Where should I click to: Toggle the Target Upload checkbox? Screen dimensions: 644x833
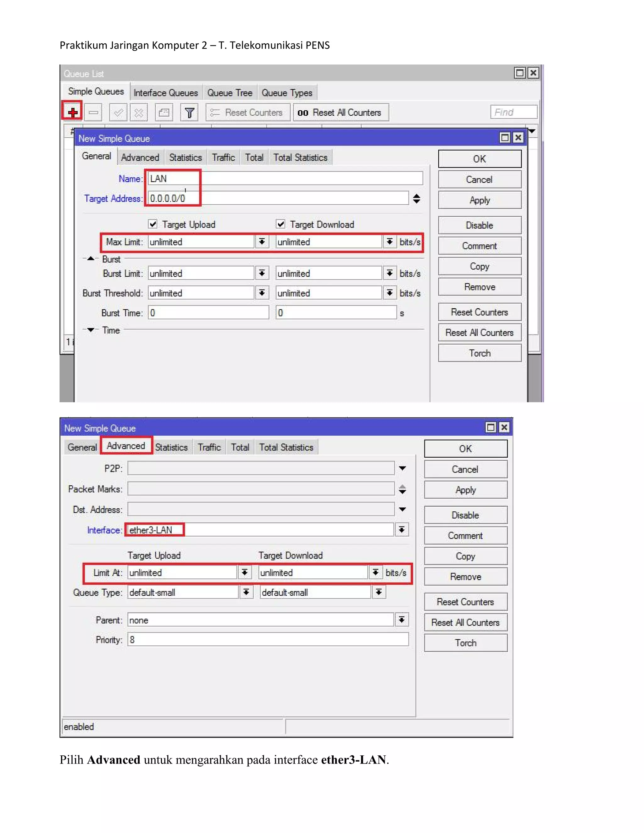153,224
